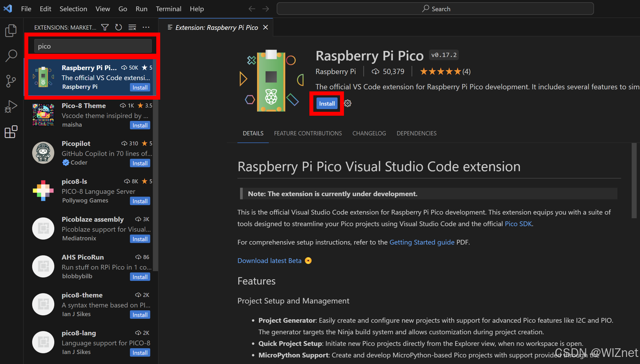Select the Picopilot extension icon
Image resolution: width=640 pixels, height=364 pixels.
point(43,153)
